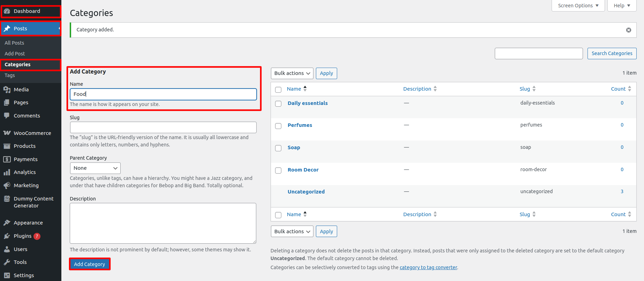Image resolution: width=644 pixels, height=281 pixels.
Task: Click the Analytics bar chart icon
Action: [x=7, y=172]
